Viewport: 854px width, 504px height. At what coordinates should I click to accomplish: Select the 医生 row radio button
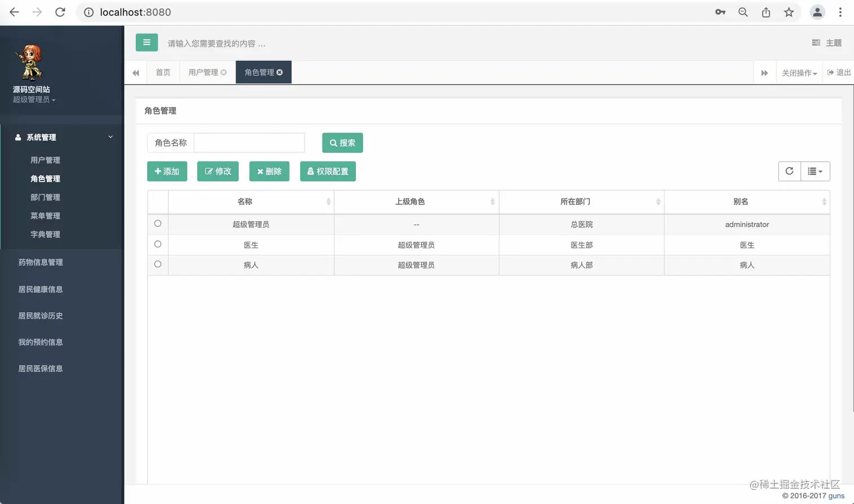click(x=158, y=244)
